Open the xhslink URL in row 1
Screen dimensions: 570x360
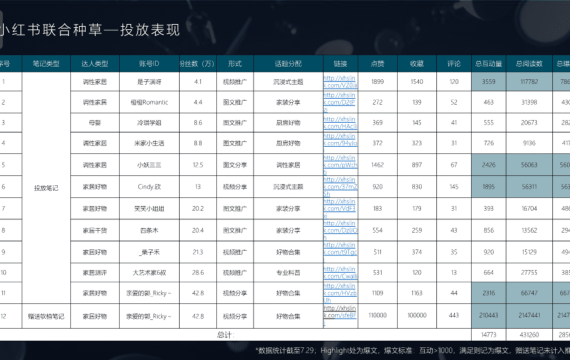coord(340,82)
